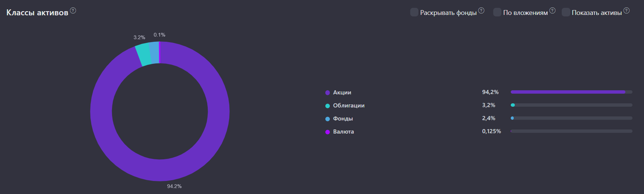Toggle the По вложениям checkbox
The image size is (644, 194).
pos(497,12)
